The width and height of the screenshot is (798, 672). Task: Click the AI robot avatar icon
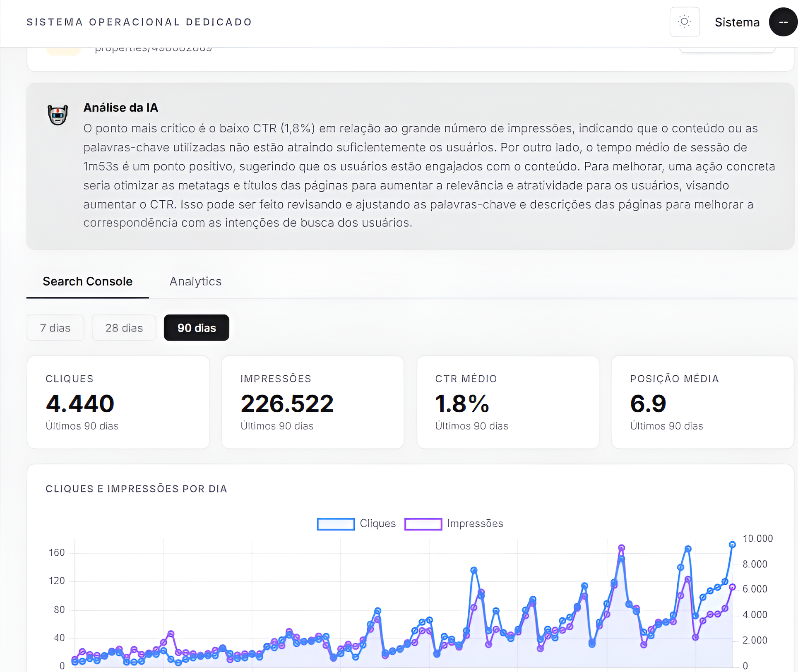click(58, 115)
